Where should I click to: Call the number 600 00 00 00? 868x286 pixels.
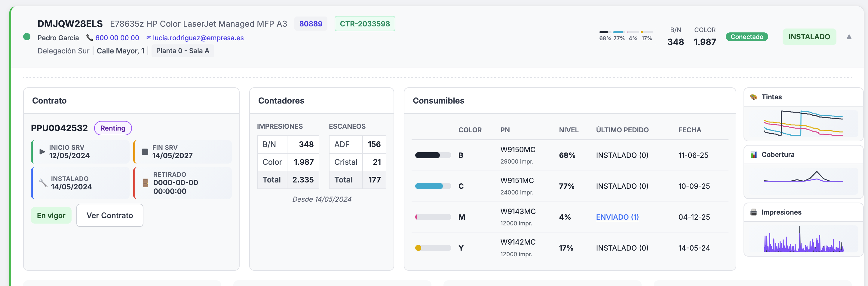coord(117,38)
